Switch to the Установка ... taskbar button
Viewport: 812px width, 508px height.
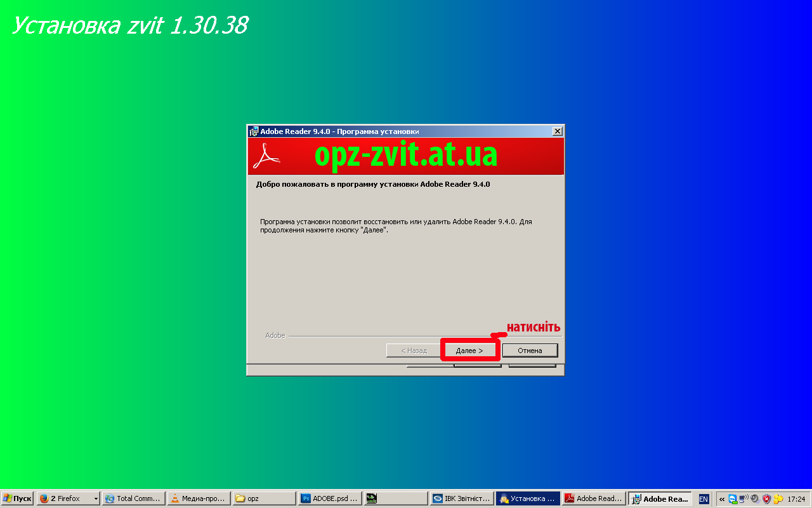[528, 498]
